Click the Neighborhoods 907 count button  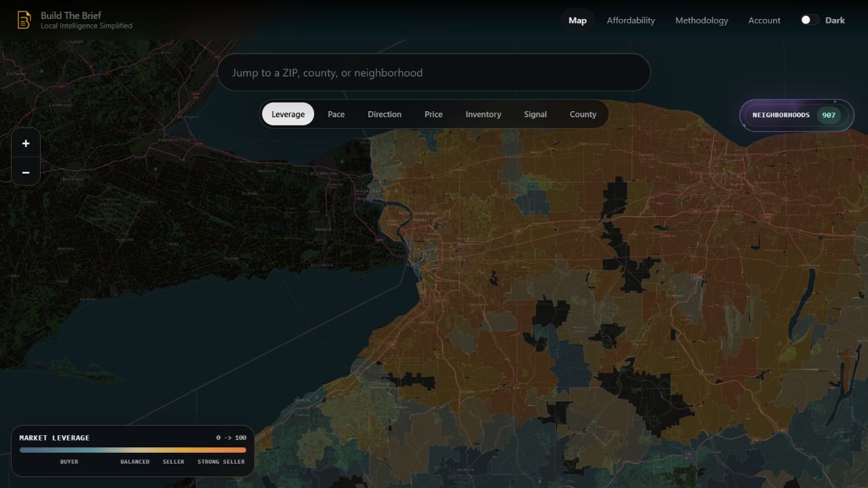point(797,115)
